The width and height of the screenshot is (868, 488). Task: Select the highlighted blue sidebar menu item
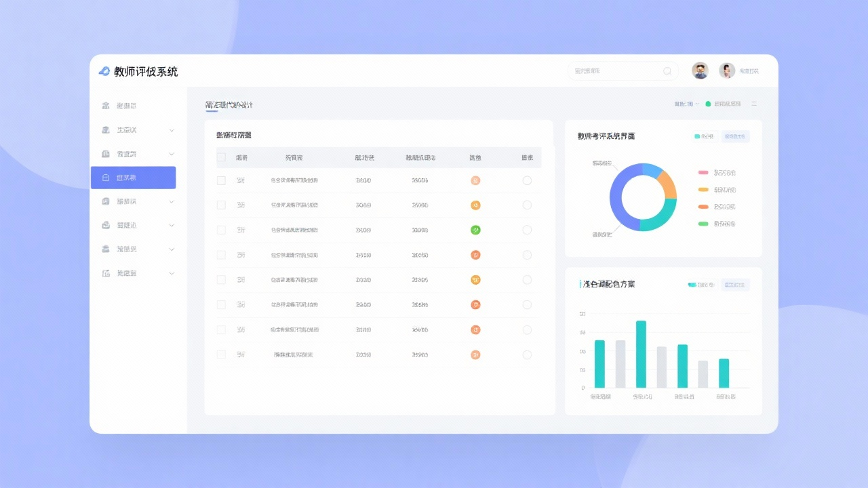click(133, 178)
